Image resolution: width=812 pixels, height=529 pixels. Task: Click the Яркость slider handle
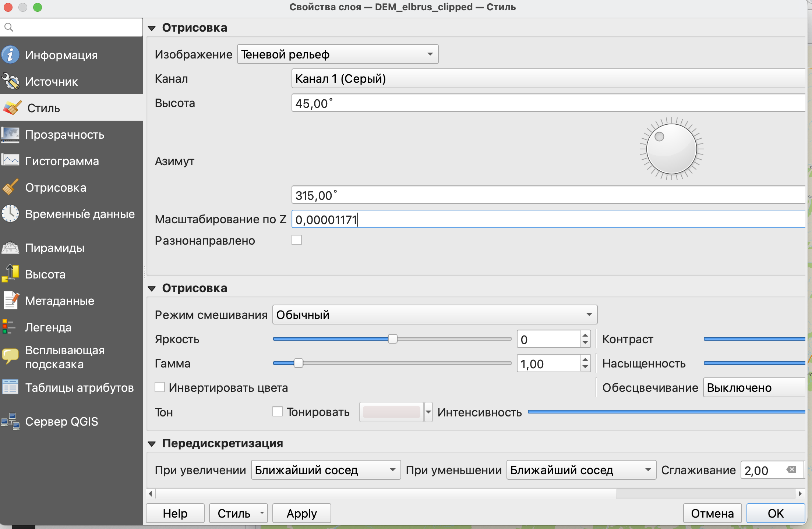click(393, 339)
